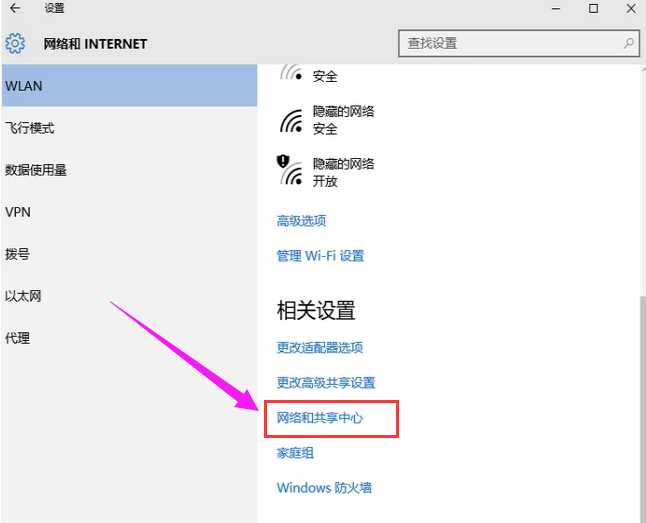Open 数据使用量 settings page
This screenshot has height=523, width=646.
[x=36, y=170]
